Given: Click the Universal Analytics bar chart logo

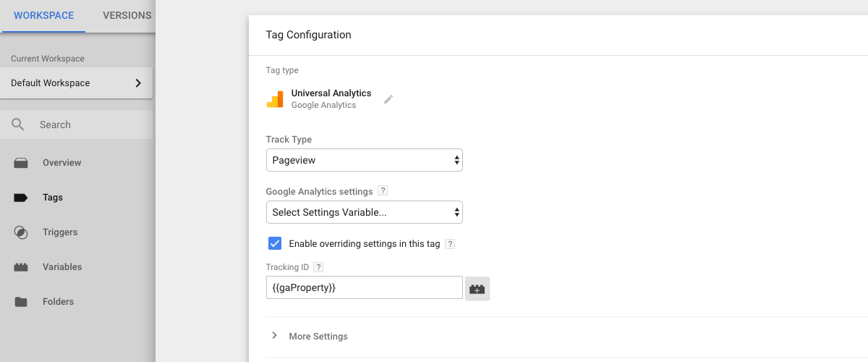Looking at the screenshot, I should (275, 99).
